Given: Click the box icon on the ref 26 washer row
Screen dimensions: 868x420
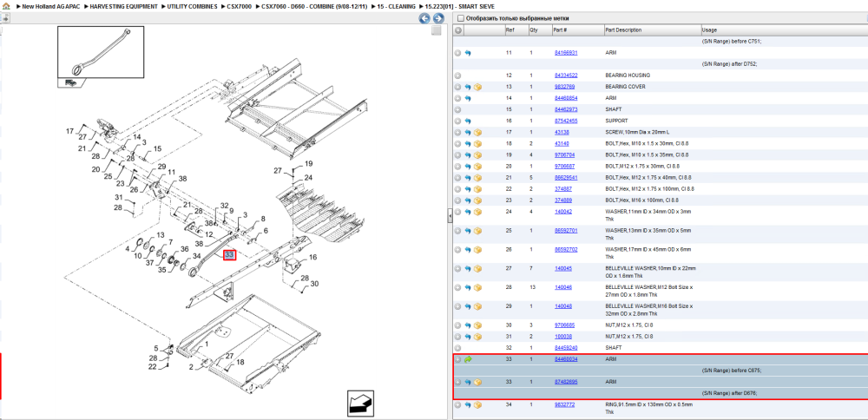Looking at the screenshot, I should pyautogui.click(x=477, y=250).
